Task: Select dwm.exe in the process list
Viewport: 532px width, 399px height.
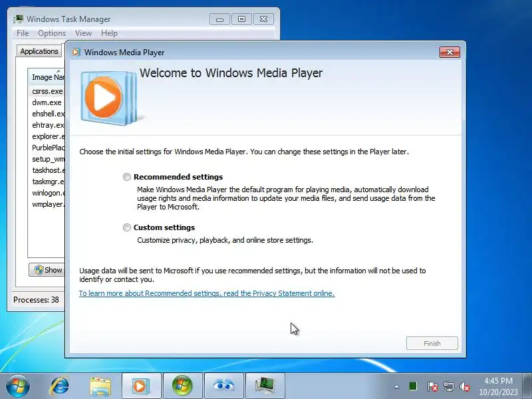Action: click(x=47, y=102)
